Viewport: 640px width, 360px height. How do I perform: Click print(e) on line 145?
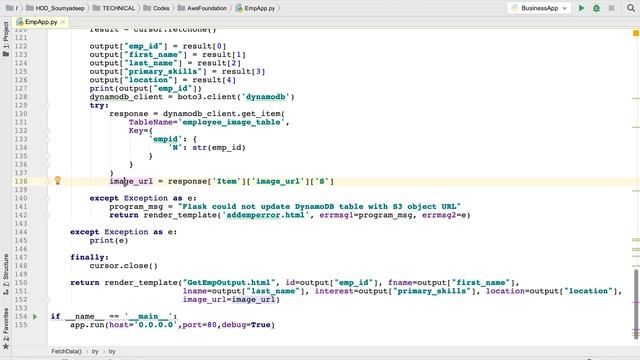click(x=109, y=240)
